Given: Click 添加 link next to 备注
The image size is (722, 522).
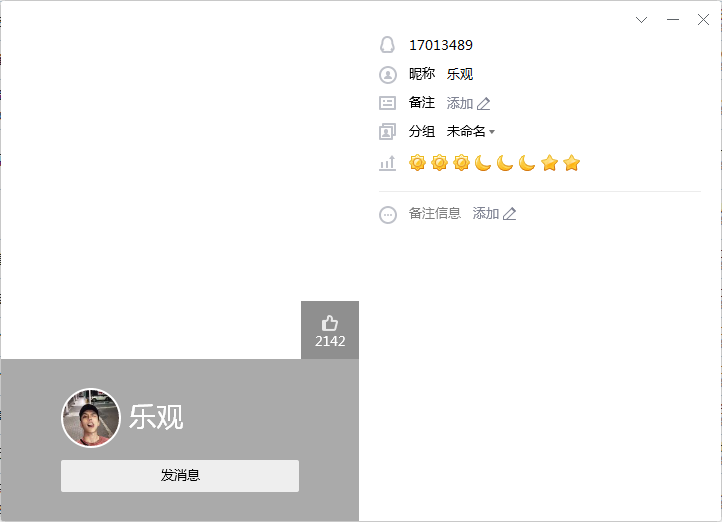Looking at the screenshot, I should point(460,103).
